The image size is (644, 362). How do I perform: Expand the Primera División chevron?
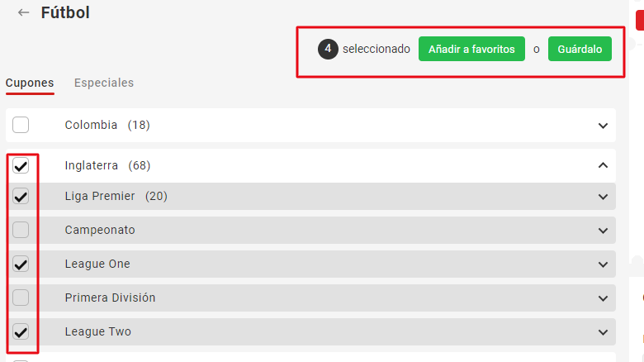tap(603, 298)
